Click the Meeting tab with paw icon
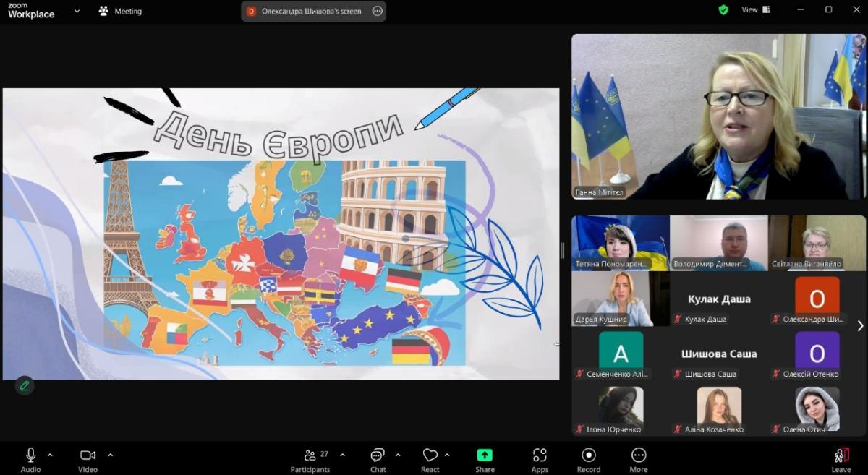The width and height of the screenshot is (868, 475). tap(120, 11)
